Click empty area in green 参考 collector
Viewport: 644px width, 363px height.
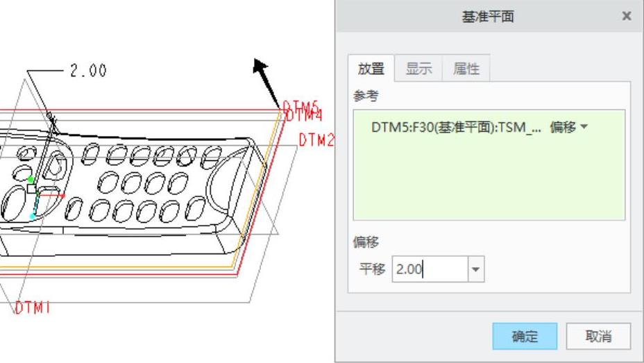(x=489, y=180)
